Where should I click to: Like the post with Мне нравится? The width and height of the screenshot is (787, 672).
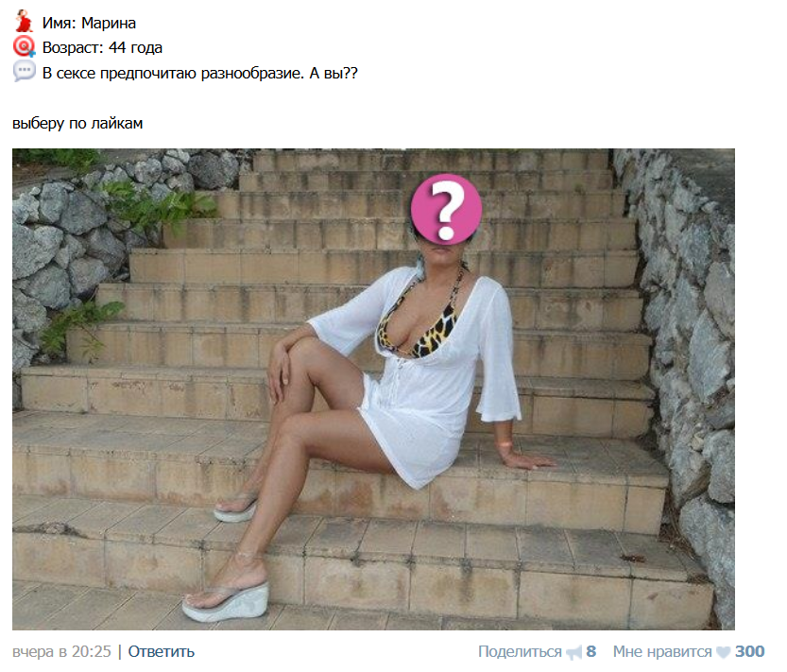tap(662, 651)
